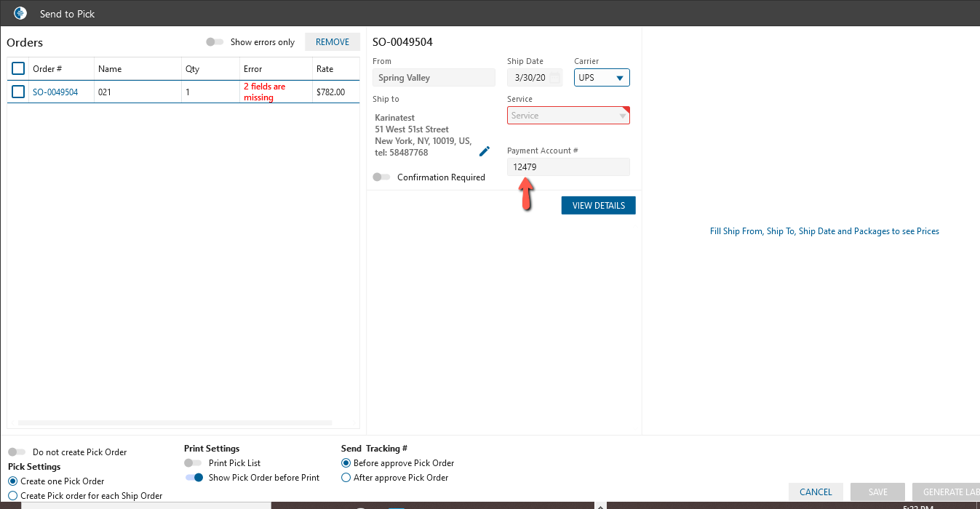Enable Do not create Pick Order switch
The height and width of the screenshot is (509, 980).
click(17, 452)
